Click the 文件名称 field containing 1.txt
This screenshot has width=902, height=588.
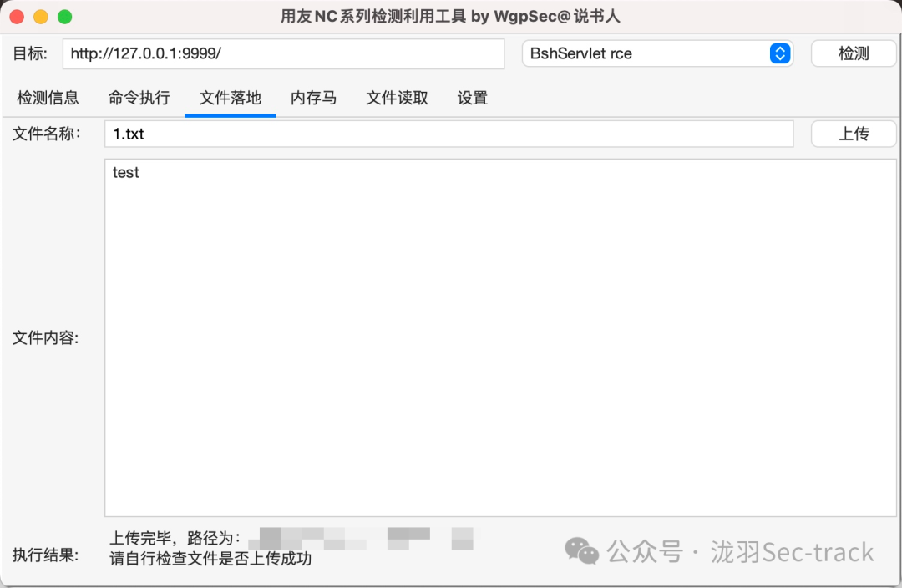pos(448,134)
